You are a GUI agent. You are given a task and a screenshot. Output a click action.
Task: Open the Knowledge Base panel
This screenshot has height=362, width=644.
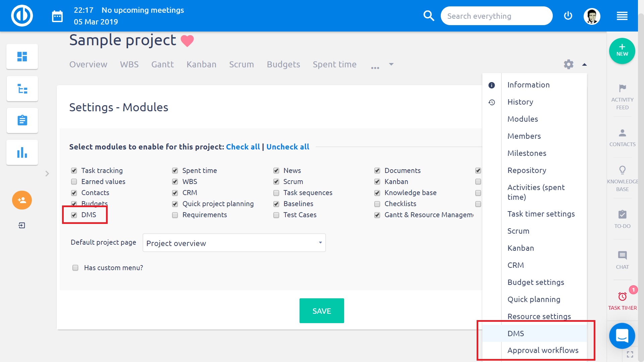(x=622, y=178)
